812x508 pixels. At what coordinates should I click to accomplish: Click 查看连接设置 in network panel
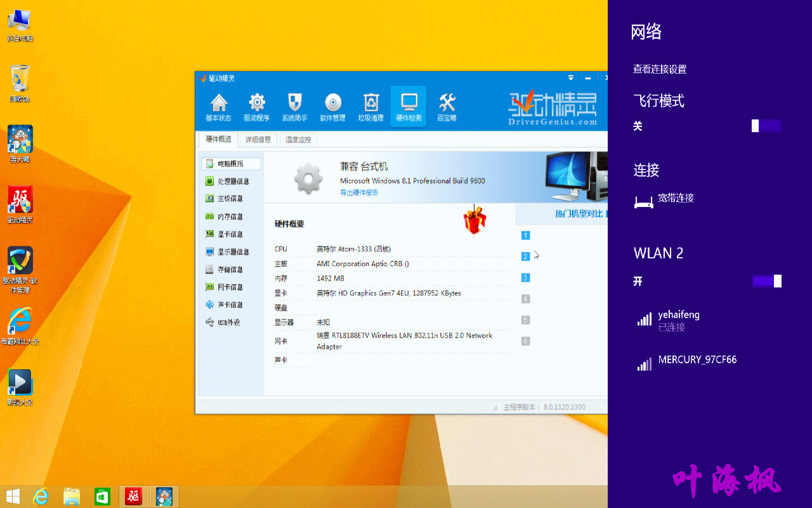coord(660,69)
